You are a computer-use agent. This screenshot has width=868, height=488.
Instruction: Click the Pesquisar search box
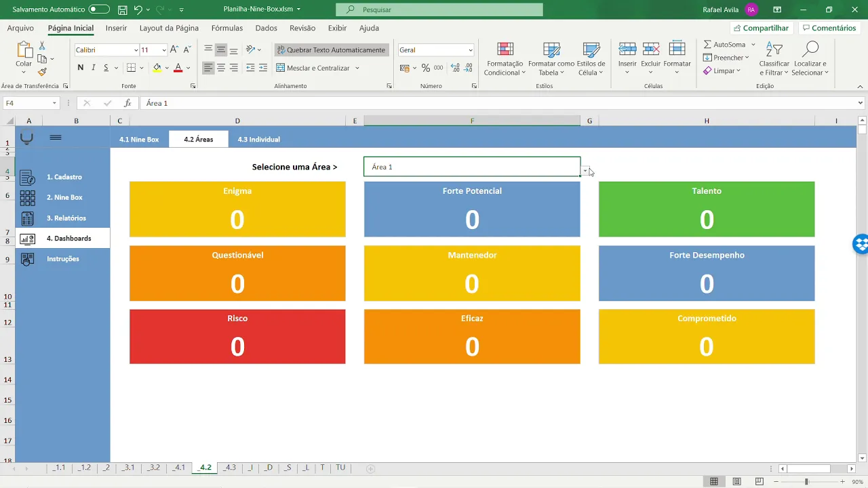(439, 9)
